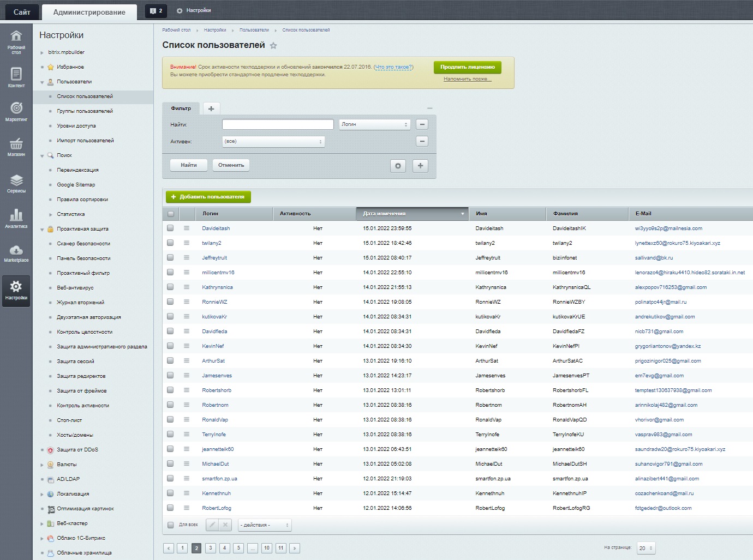Select the Настройки sidebar gear icon
This screenshot has width=753, height=560.
pos(16,290)
